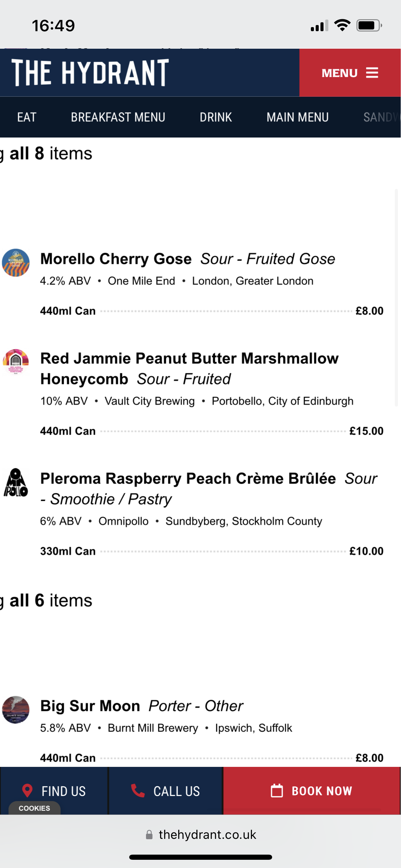401x868 pixels.
Task: Tap the Omnipollo brewery logo icon
Action: coord(16,483)
